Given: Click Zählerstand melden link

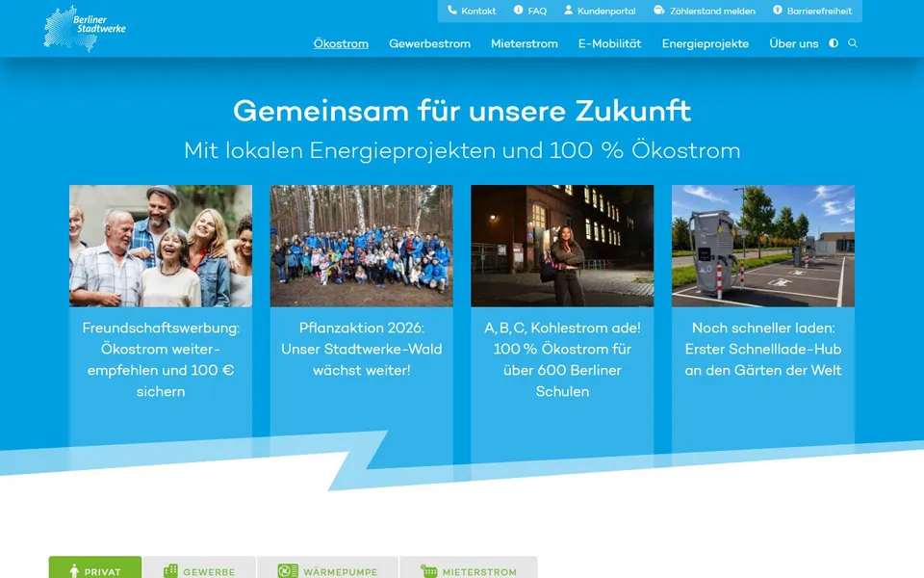Looking at the screenshot, I should click(705, 11).
